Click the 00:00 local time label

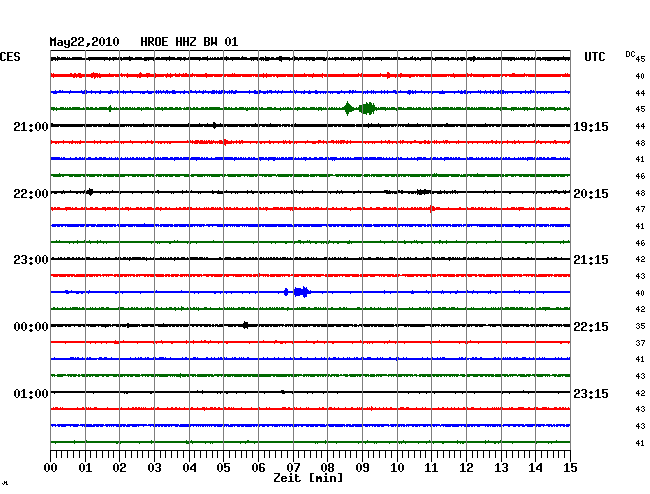31,327
